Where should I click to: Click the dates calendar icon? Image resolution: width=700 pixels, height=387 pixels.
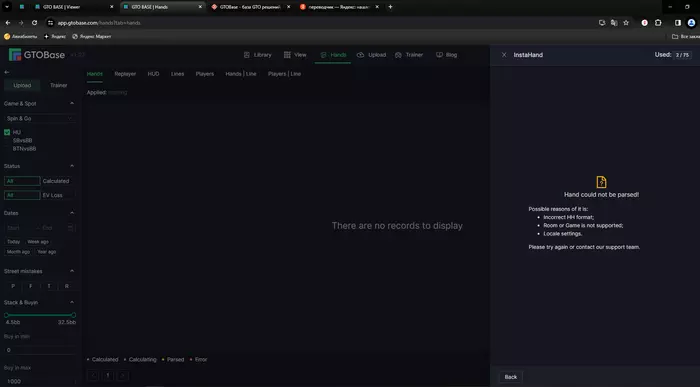coord(71,228)
